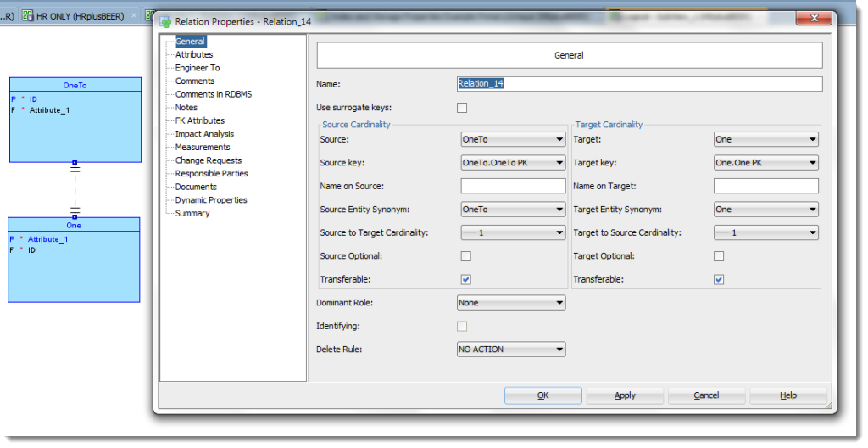868x448 pixels.
Task: Click the relation Name text field
Action: [640, 84]
